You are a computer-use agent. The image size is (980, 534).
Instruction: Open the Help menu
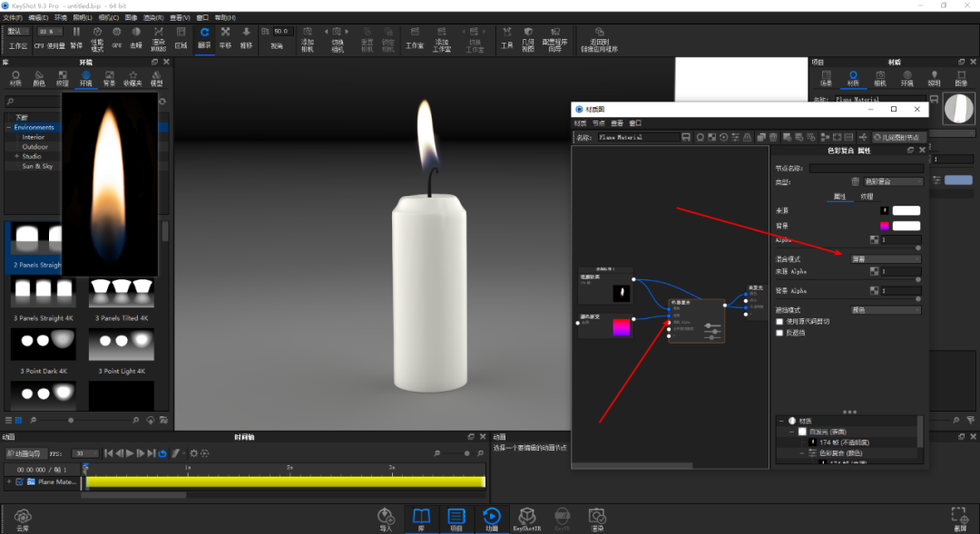click(225, 17)
